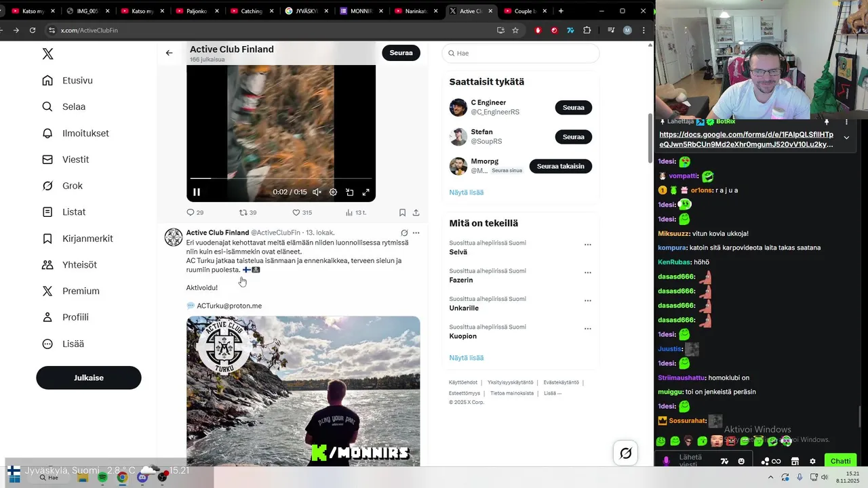Image resolution: width=868 pixels, height=488 pixels.
Task: Send message with Chatti button
Action: tap(841, 461)
